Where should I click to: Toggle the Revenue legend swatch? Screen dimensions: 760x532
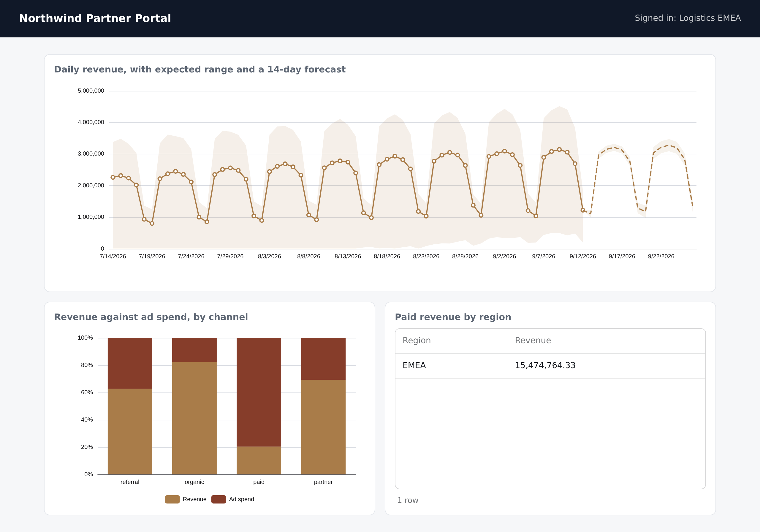(x=172, y=499)
